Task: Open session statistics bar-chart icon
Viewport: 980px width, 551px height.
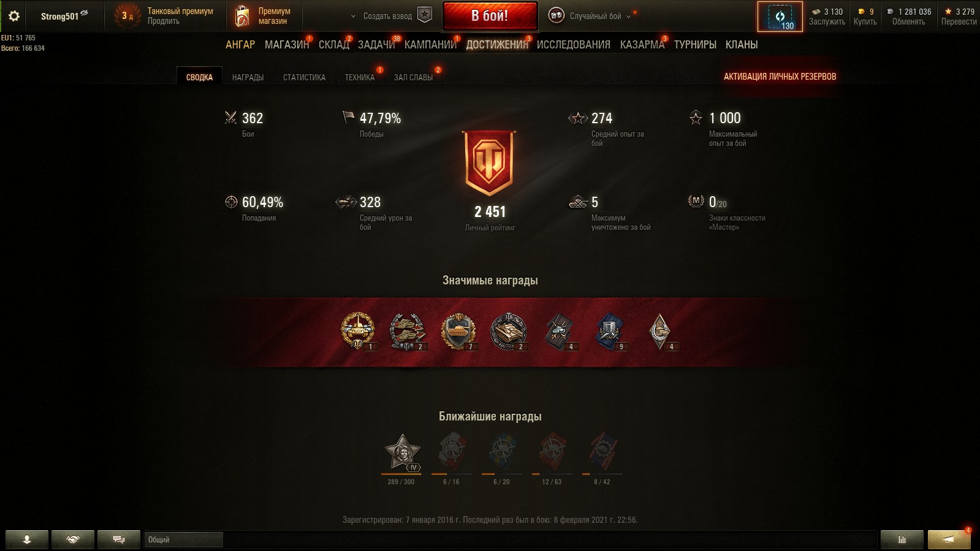Action: click(902, 539)
